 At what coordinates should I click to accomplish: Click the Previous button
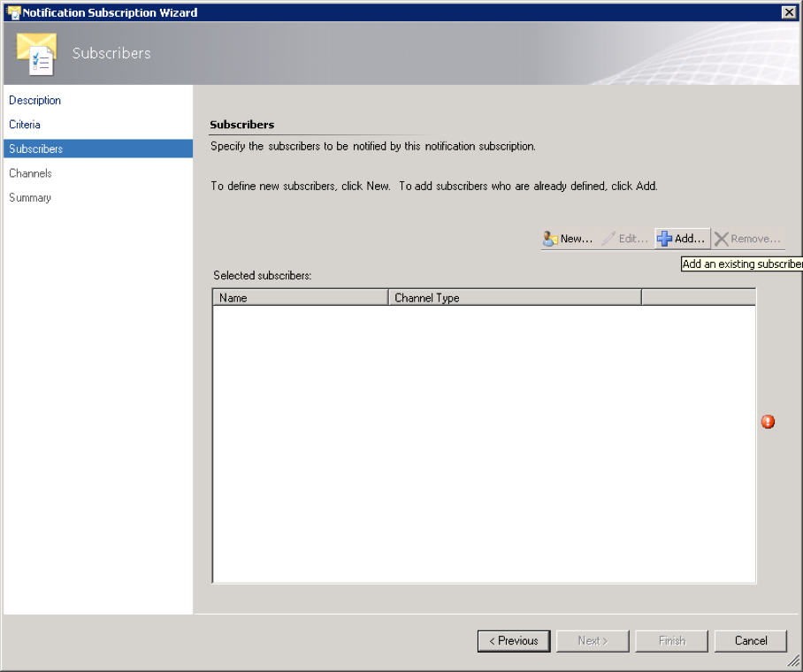pyautogui.click(x=513, y=640)
